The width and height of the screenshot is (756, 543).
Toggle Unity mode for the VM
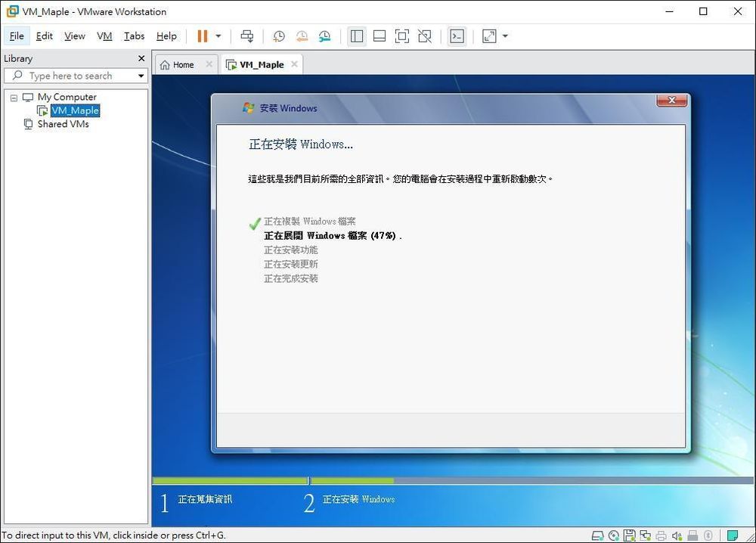click(x=425, y=36)
